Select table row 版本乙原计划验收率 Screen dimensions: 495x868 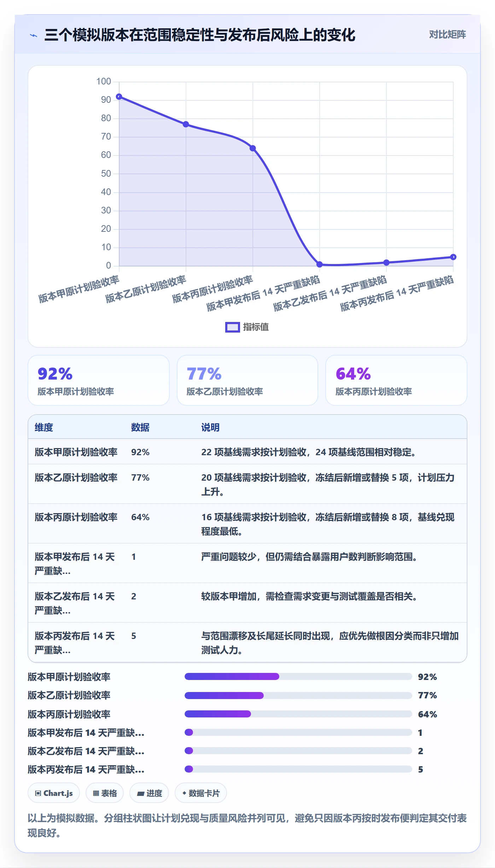(248, 484)
